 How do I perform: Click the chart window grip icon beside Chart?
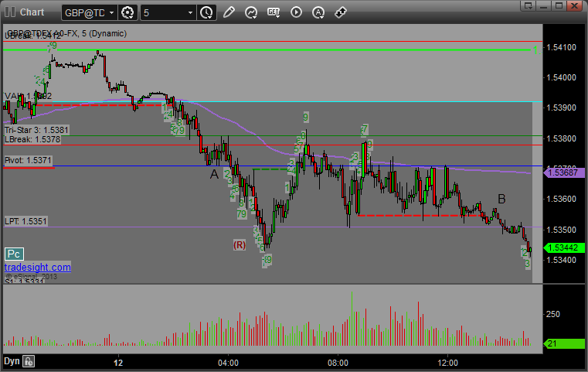click(x=10, y=12)
